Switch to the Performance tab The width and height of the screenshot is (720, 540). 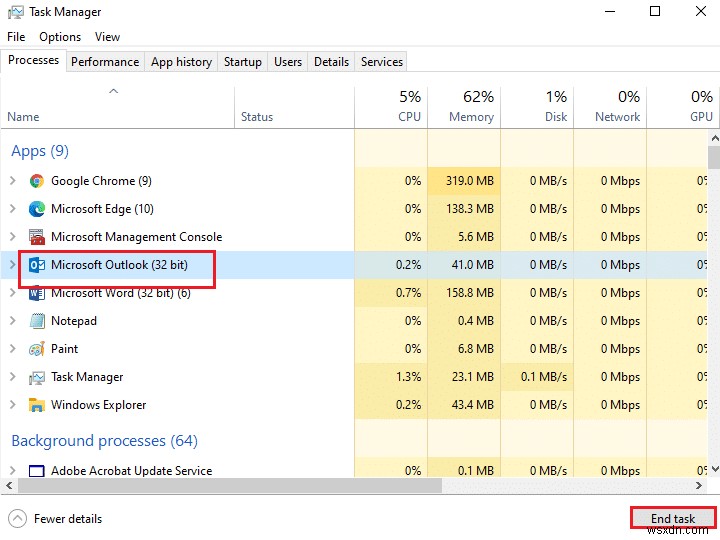[105, 62]
